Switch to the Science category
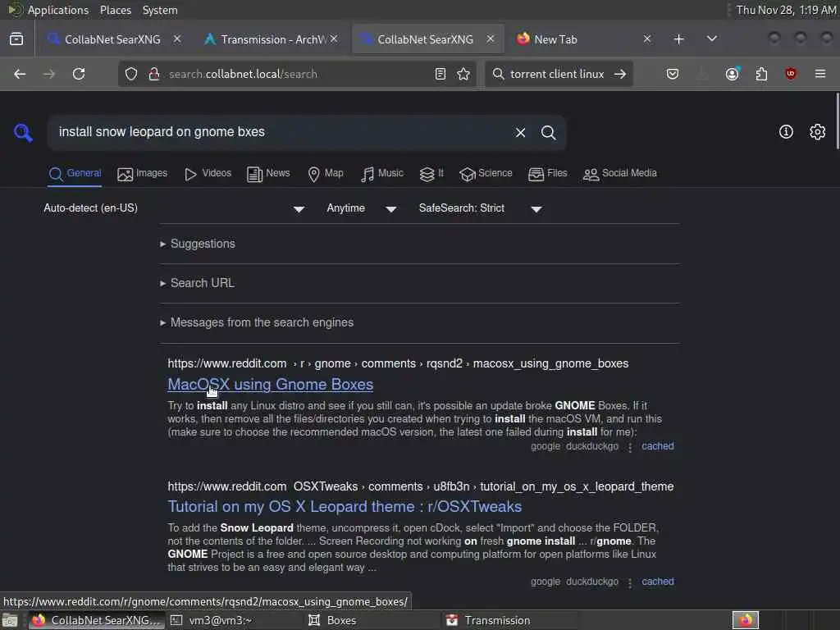Image resolution: width=840 pixels, height=630 pixels. pos(486,174)
